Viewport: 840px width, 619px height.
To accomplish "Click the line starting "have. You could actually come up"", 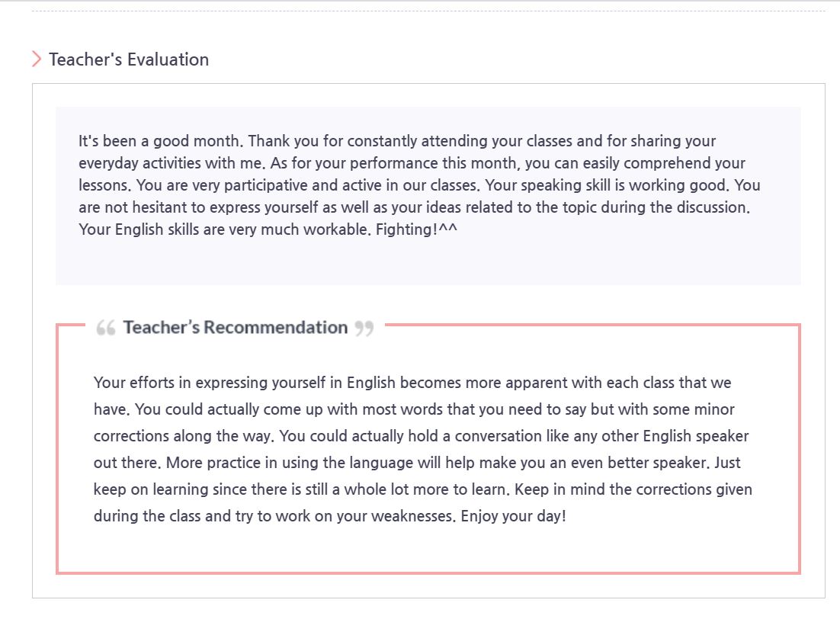I will [414, 409].
